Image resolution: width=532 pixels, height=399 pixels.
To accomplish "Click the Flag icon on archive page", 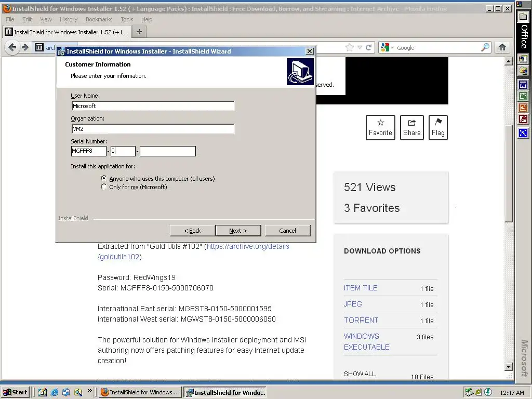I will (x=438, y=127).
